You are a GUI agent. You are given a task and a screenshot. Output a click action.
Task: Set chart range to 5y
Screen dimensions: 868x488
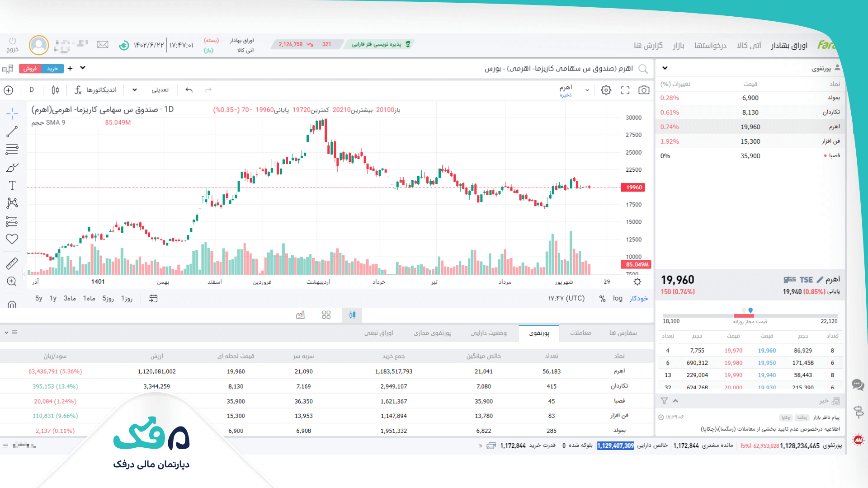click(x=39, y=298)
